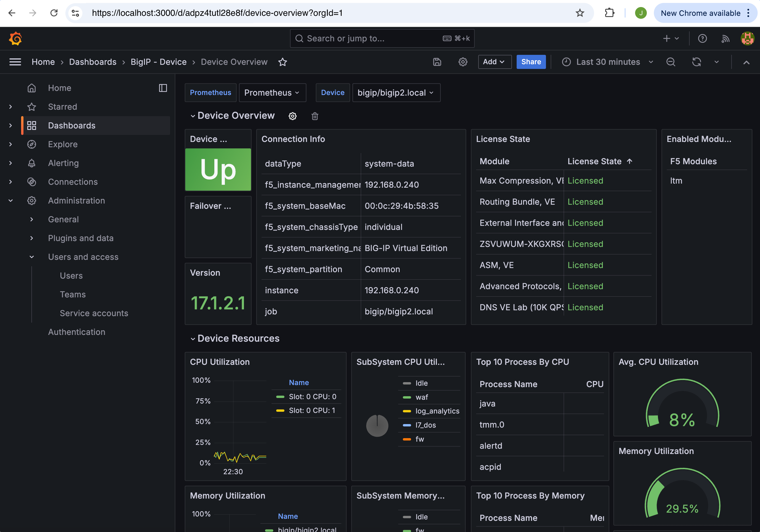760x532 pixels.
Task: Star the Device Overview dashboard
Action: pos(283,62)
